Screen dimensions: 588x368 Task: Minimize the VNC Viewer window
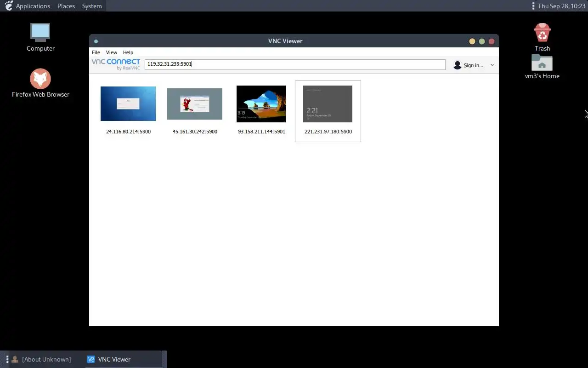[x=472, y=41]
